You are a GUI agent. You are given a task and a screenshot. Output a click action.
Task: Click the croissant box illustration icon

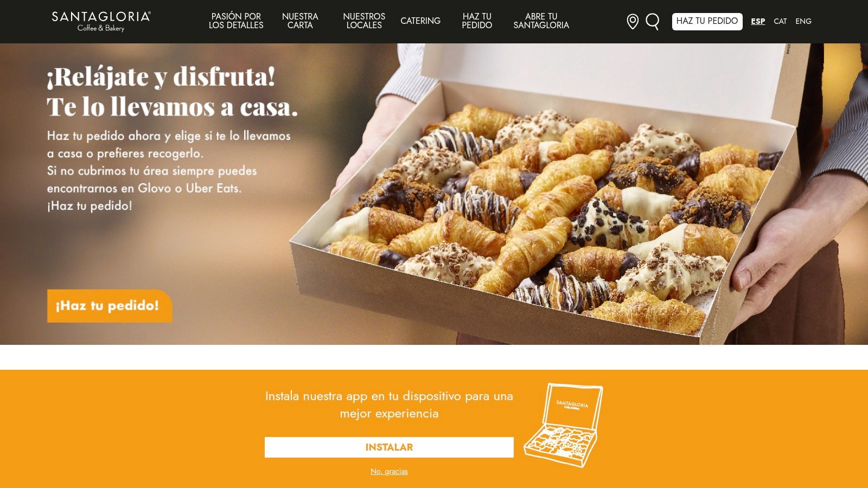[563, 425]
